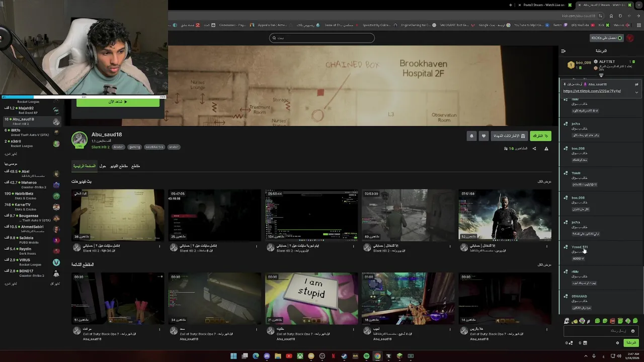Open the 02:53:39 video thumbnail
Screen dimensions: 644x362
408,215
